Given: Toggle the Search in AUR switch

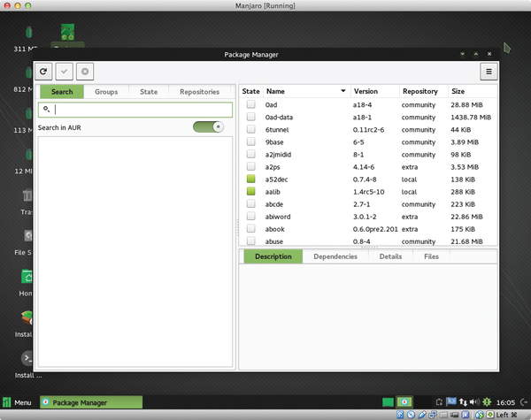Looking at the screenshot, I should 208,127.
